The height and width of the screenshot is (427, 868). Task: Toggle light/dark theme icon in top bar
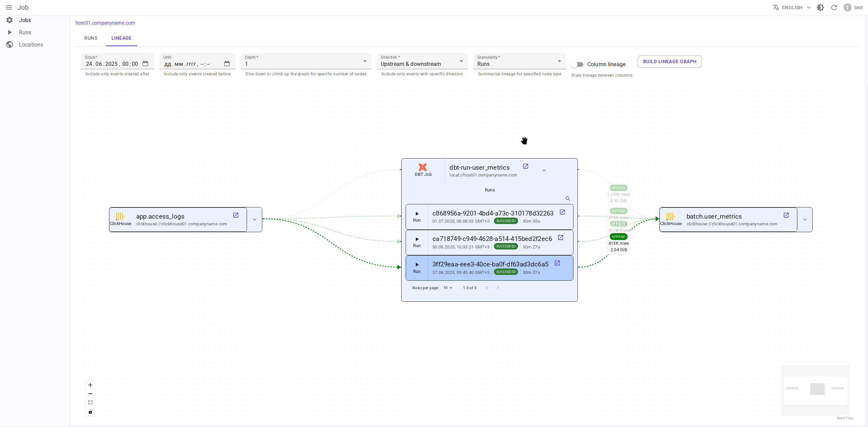[x=820, y=7]
